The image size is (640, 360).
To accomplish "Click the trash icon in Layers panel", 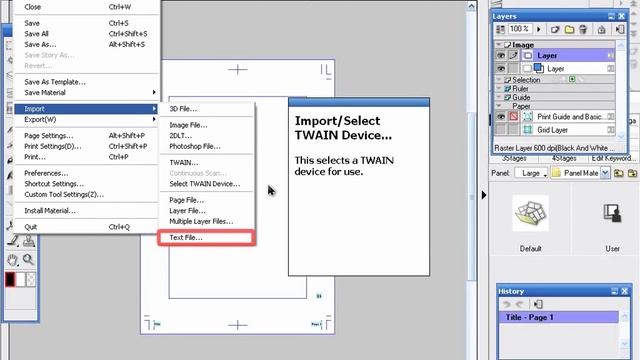I will [583, 29].
